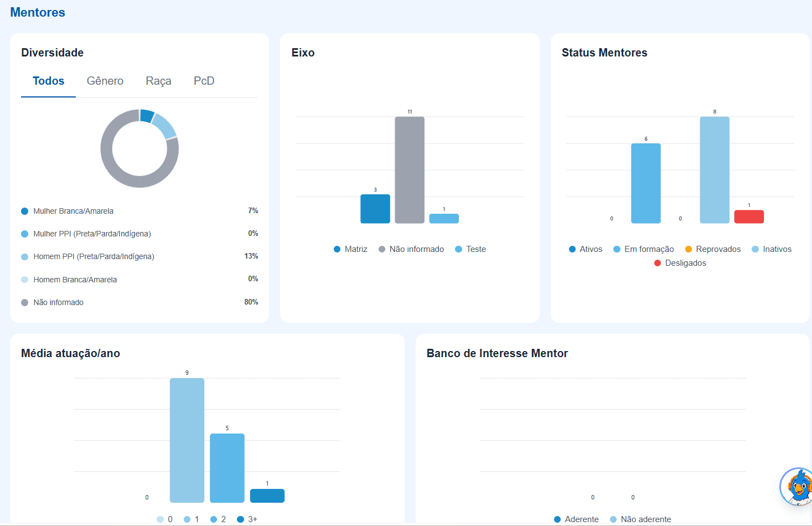Click the 13% value for Homem PPI
Viewport: 812px width, 526px height.
251,256
